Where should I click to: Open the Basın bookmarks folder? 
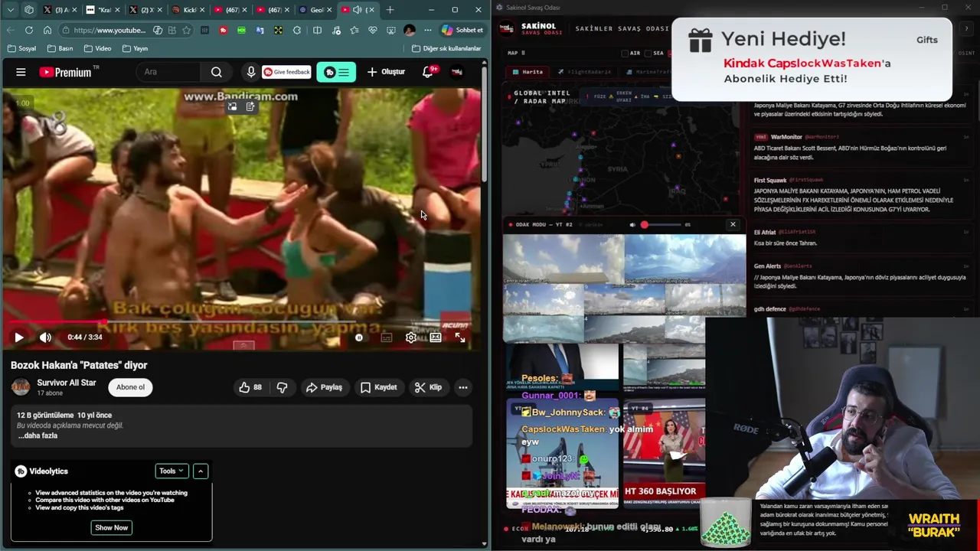click(x=60, y=48)
